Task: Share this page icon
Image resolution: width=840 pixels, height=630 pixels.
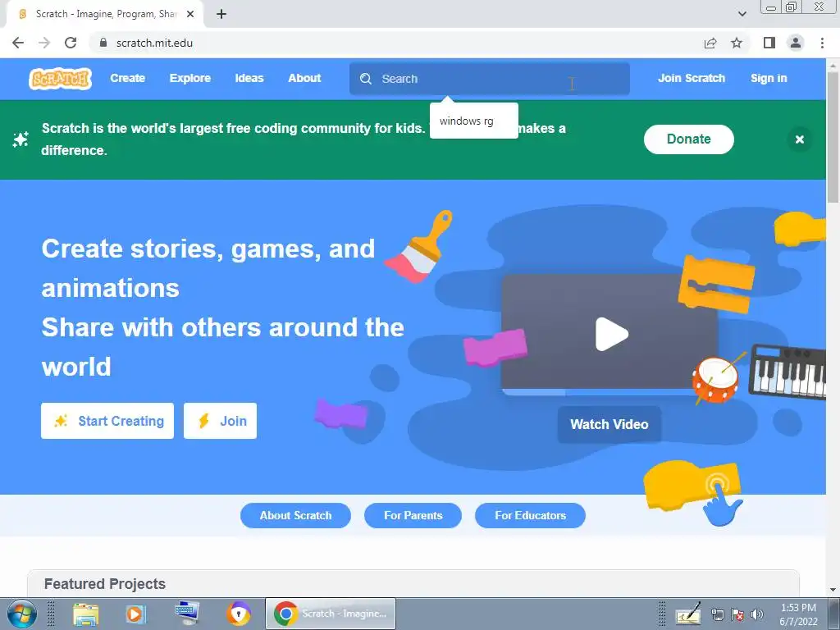Action: (710, 43)
